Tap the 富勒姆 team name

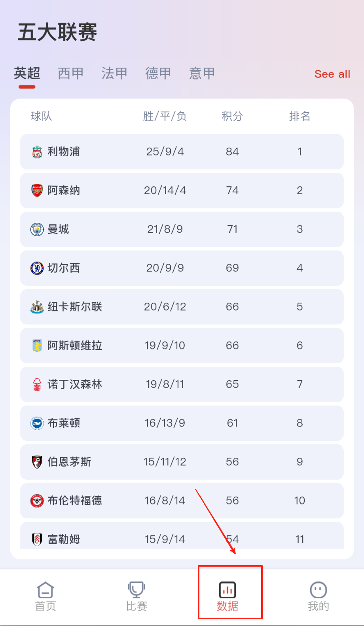(64, 539)
